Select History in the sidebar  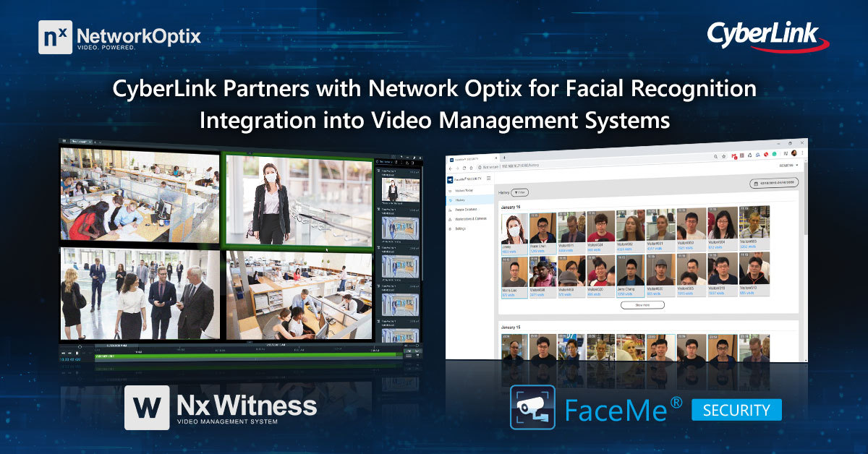point(460,201)
